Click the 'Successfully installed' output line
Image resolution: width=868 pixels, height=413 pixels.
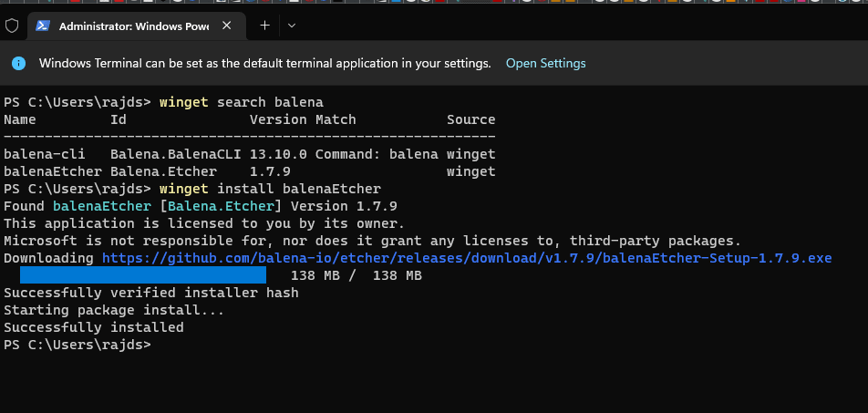[x=94, y=327]
